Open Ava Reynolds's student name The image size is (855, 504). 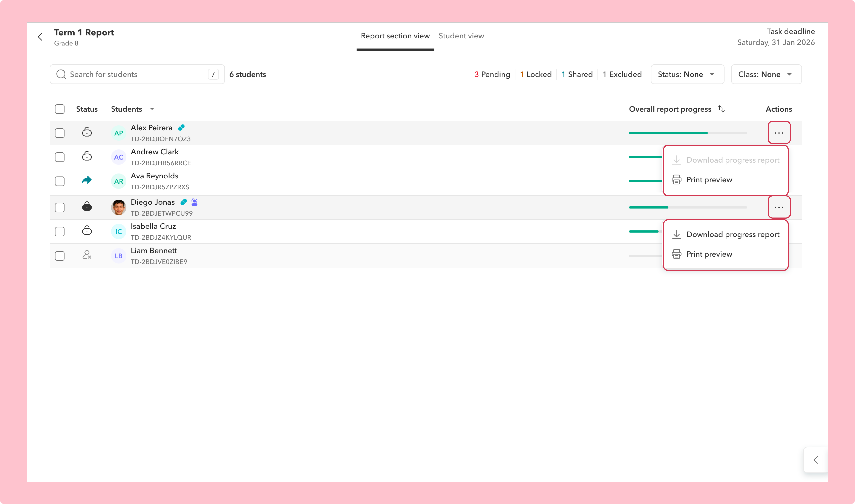154,176
